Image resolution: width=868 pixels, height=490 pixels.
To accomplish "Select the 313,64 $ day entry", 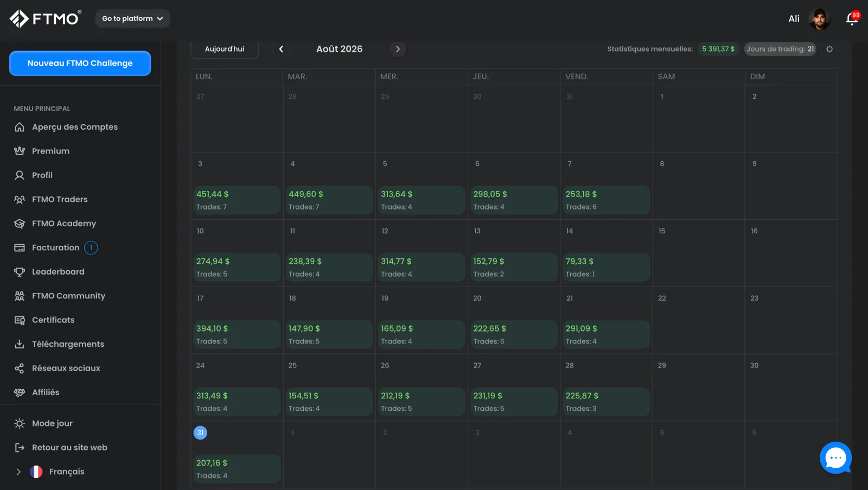I will [422, 200].
